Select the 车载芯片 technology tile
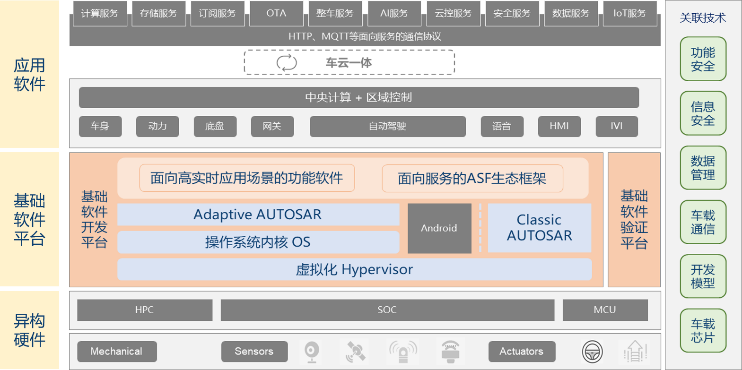 703,331
